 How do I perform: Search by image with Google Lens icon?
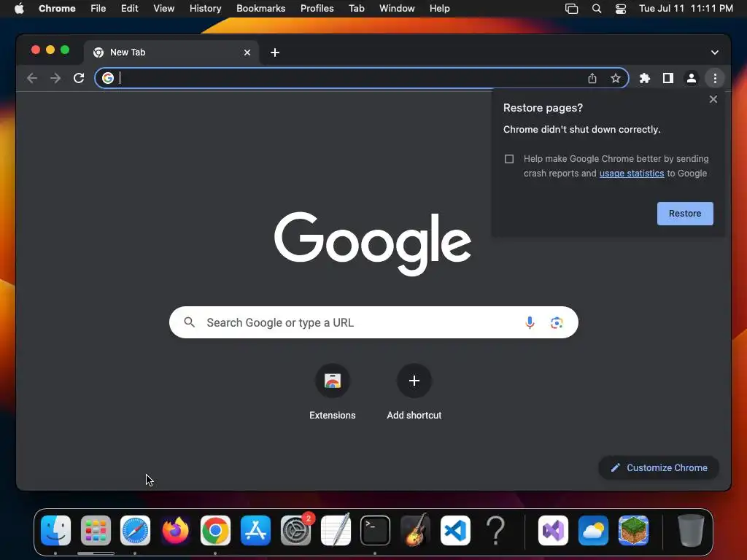[557, 322]
